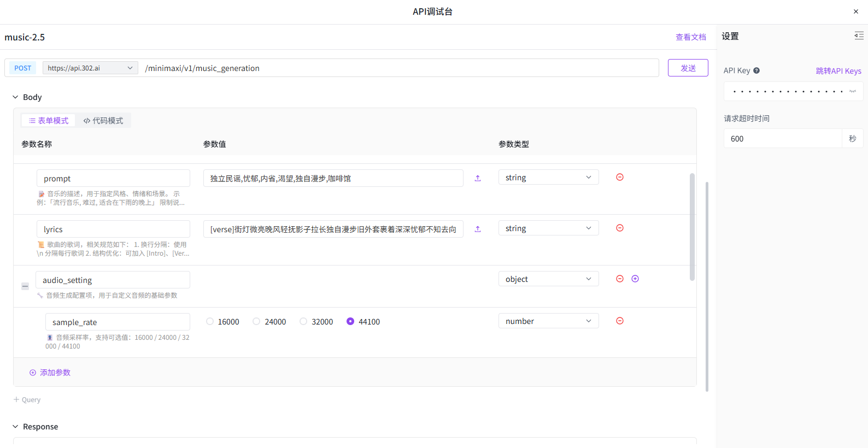Reveal the hidden API Key eye icon

tap(853, 92)
